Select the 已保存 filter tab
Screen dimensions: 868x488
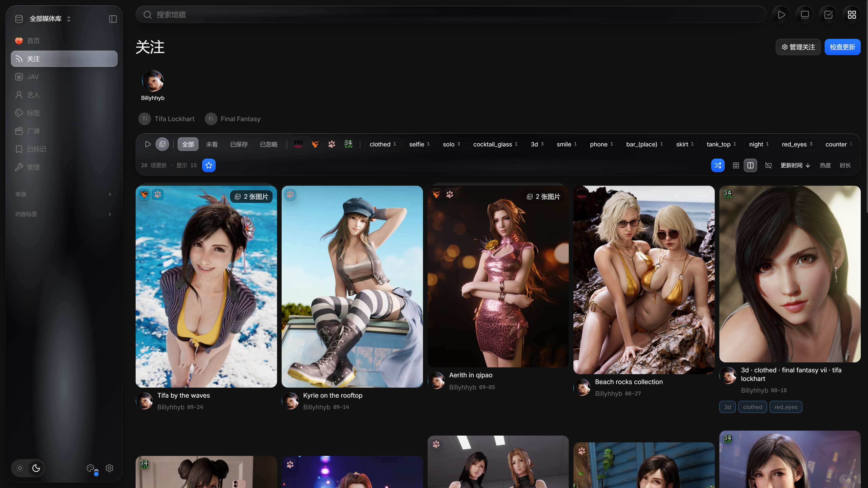coord(239,144)
